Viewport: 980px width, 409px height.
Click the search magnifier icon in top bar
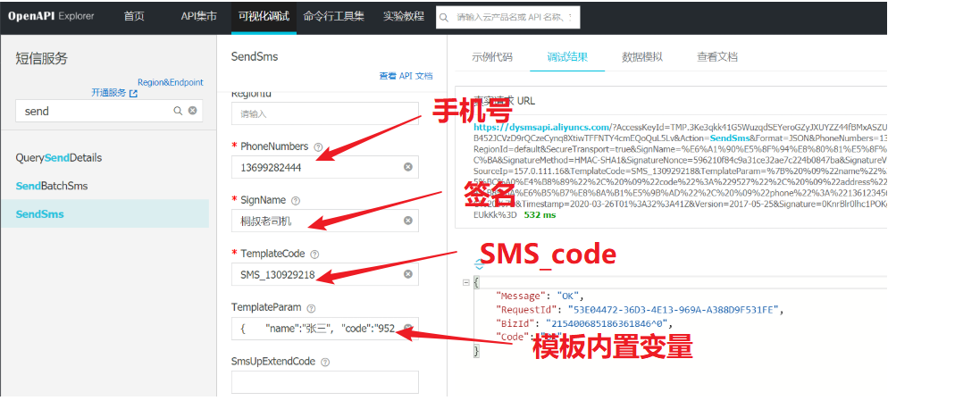point(444,18)
